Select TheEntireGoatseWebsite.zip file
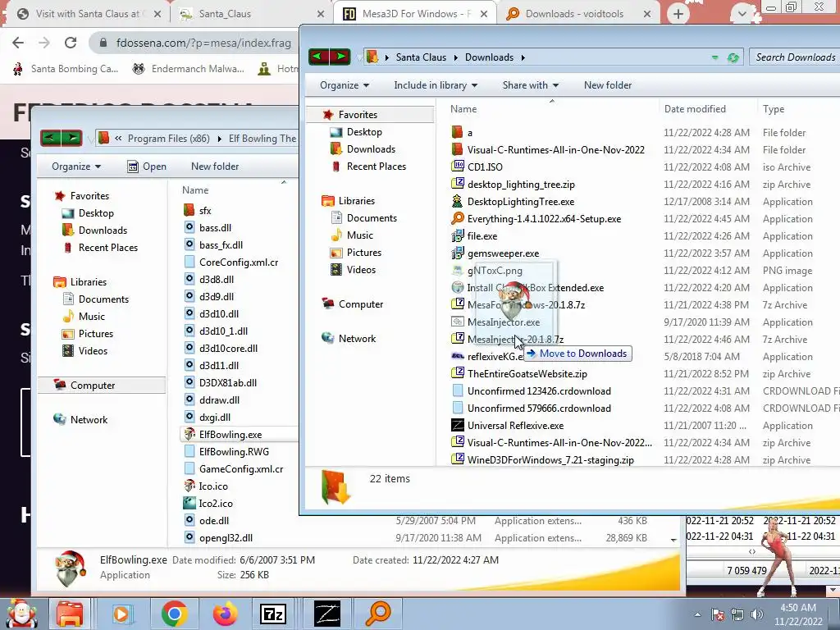Screen dimensions: 840x630 [x=527, y=374]
